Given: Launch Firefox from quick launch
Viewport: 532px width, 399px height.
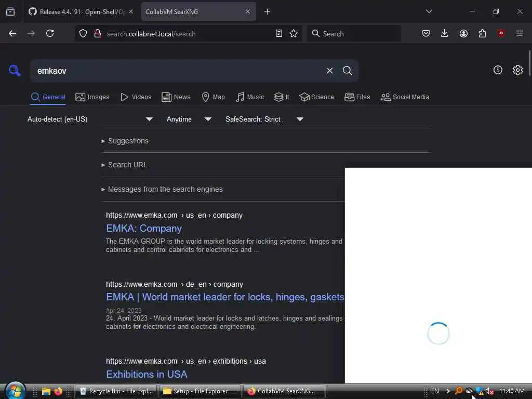Looking at the screenshot, I should pyautogui.click(x=58, y=391).
